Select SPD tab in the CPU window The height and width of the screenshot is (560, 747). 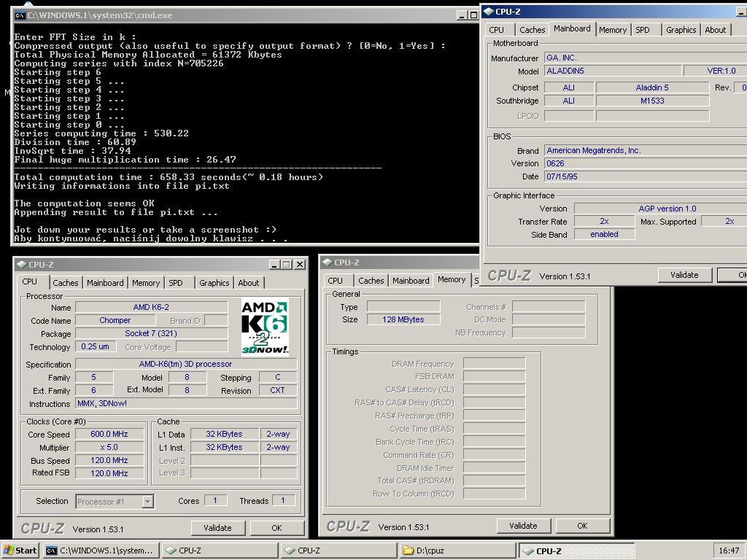click(x=176, y=283)
